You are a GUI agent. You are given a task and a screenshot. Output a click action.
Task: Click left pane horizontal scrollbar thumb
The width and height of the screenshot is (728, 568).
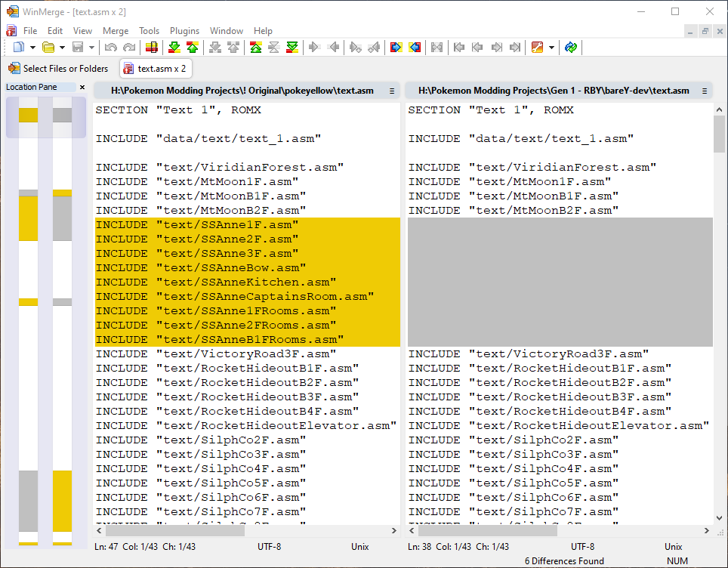(x=175, y=530)
